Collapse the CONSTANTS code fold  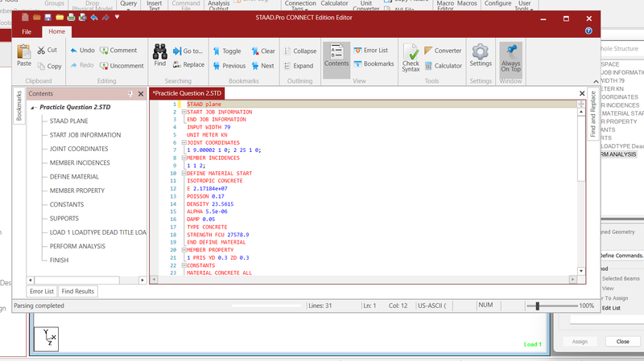(184, 265)
